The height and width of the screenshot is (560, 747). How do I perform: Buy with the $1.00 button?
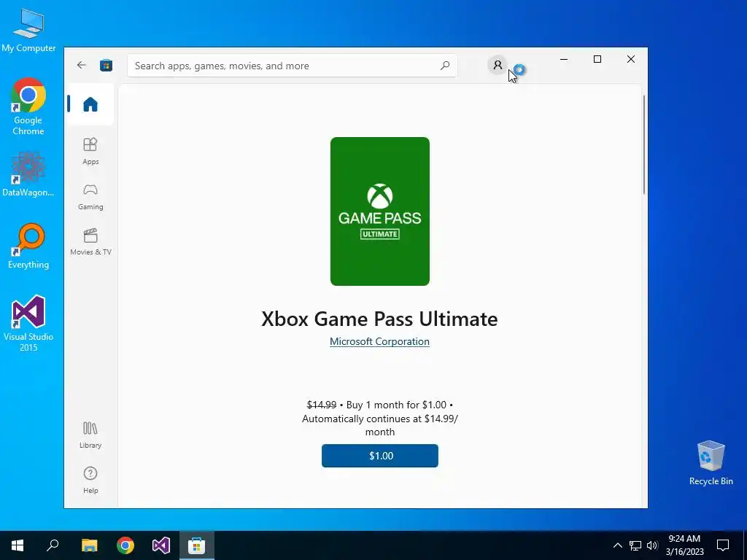pos(379,456)
